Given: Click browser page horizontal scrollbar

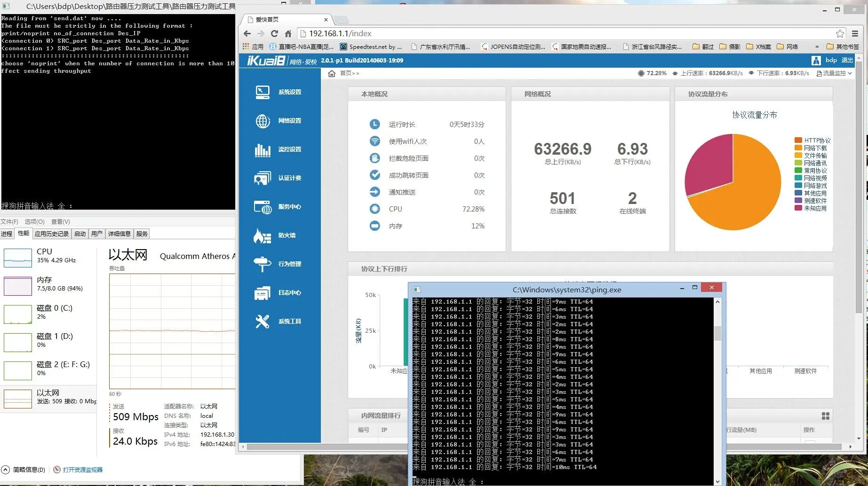Looking at the screenshot, I should click(544, 447).
